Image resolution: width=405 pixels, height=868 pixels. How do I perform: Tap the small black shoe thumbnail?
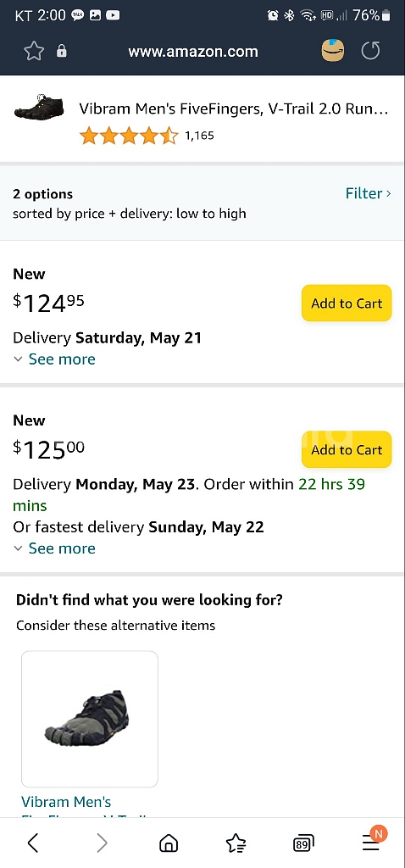coord(39,107)
